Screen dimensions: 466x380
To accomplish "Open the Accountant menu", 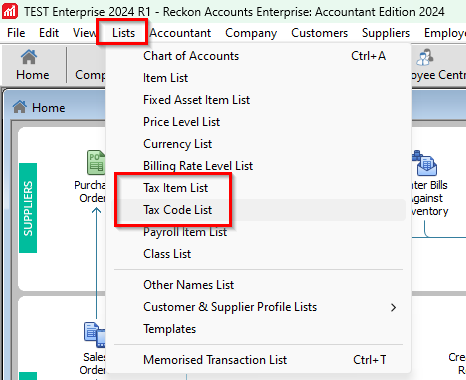I will [x=180, y=33].
